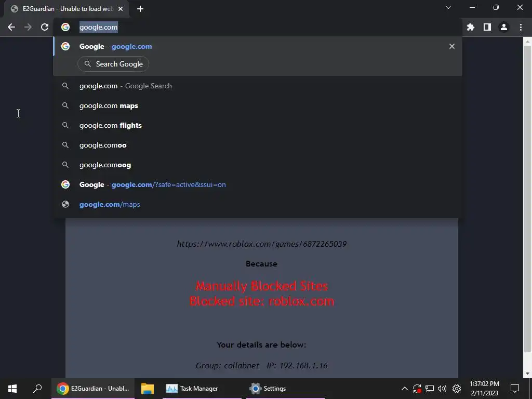The height and width of the screenshot is (399, 532).
Task: Open File Explorer from the taskbar
Action: (147, 389)
